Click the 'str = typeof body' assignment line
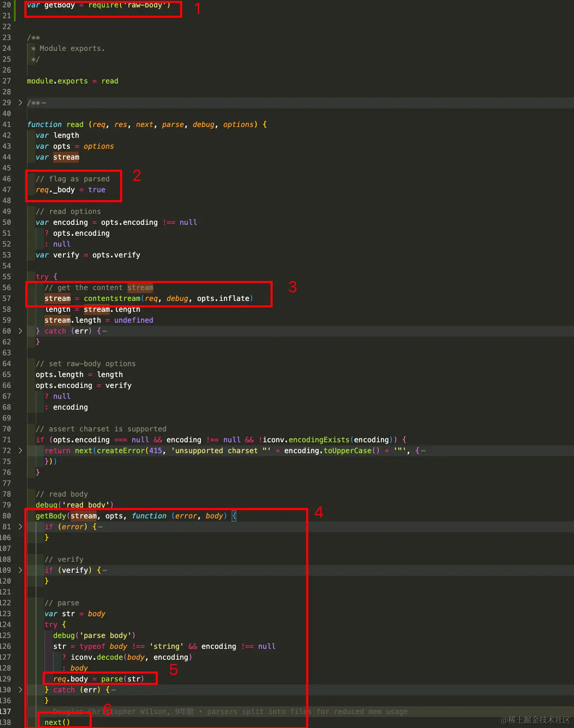 click(x=164, y=646)
